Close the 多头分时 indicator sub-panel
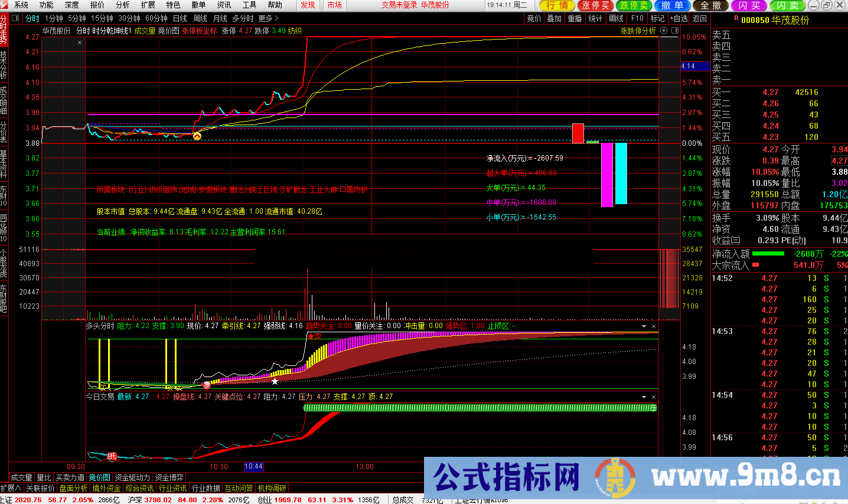Image resolution: width=848 pixels, height=504 pixels. click(654, 326)
